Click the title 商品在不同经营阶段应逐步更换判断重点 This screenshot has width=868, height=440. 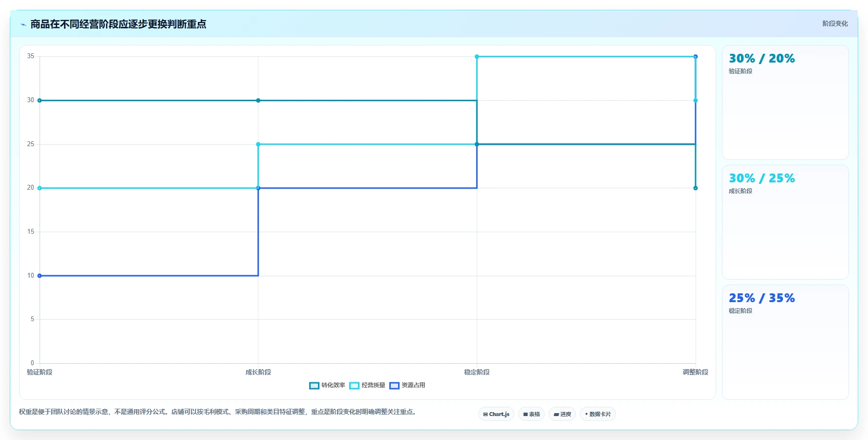[x=118, y=24]
